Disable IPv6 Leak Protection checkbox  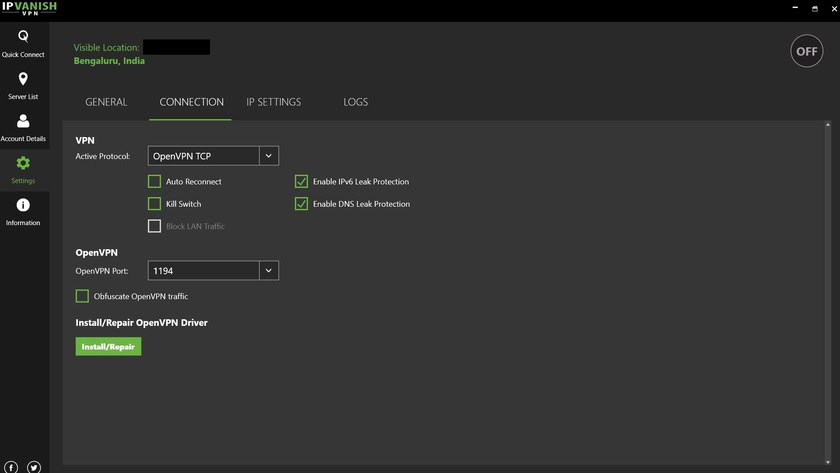[x=301, y=182]
